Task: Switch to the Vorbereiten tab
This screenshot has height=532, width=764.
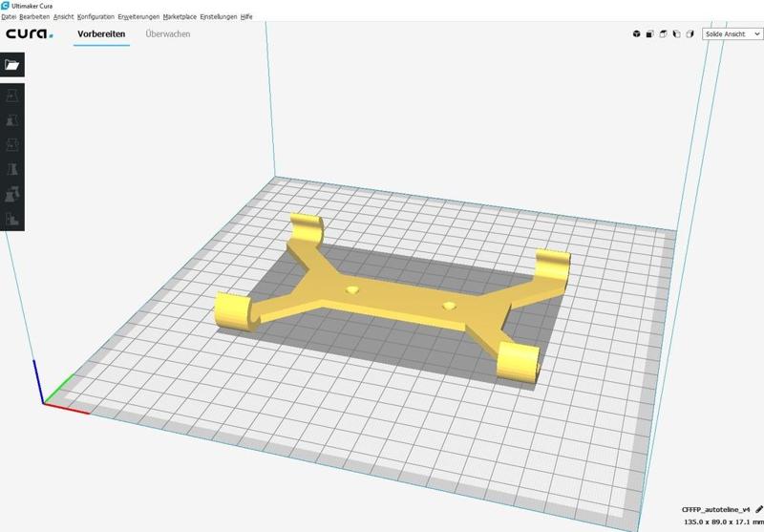Action: (x=101, y=34)
